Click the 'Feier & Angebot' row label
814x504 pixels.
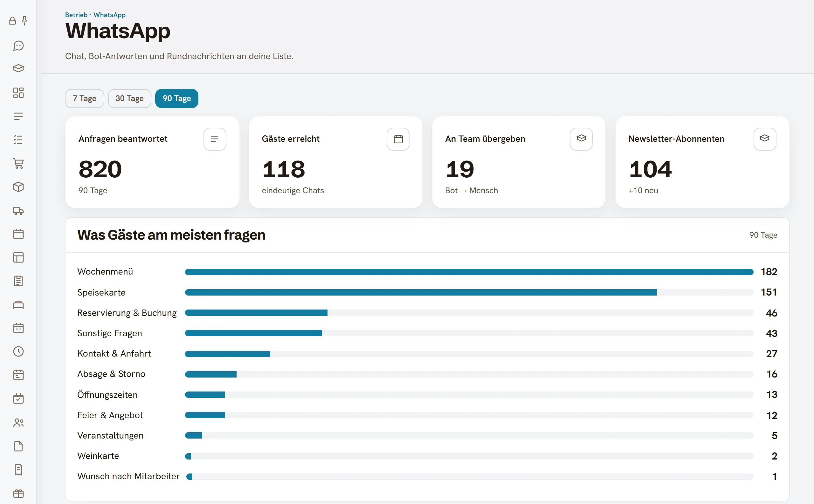click(x=110, y=415)
